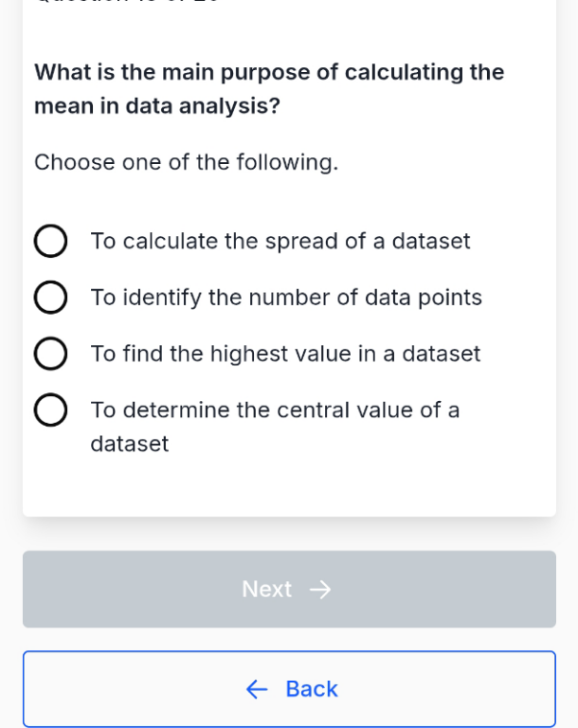578x728 pixels.
Task: Click the disabled Next button
Action: pos(289,590)
